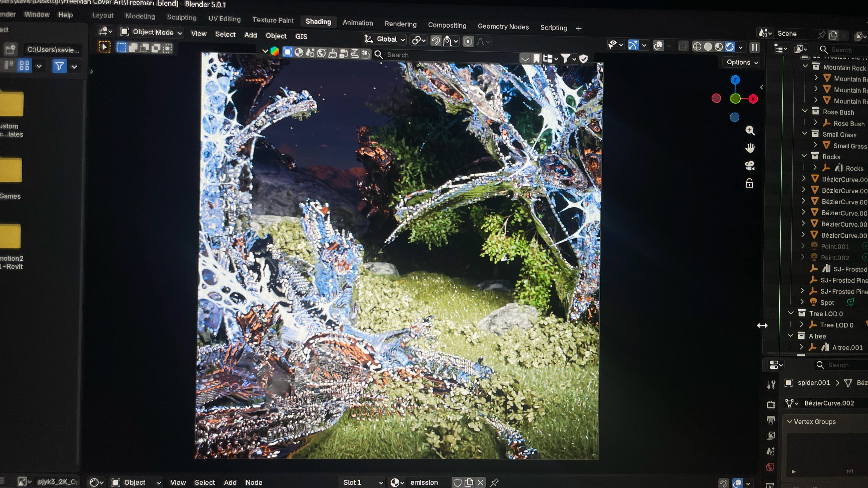868x488 pixels.
Task: Pause the viewport render preview
Action: click(x=755, y=47)
